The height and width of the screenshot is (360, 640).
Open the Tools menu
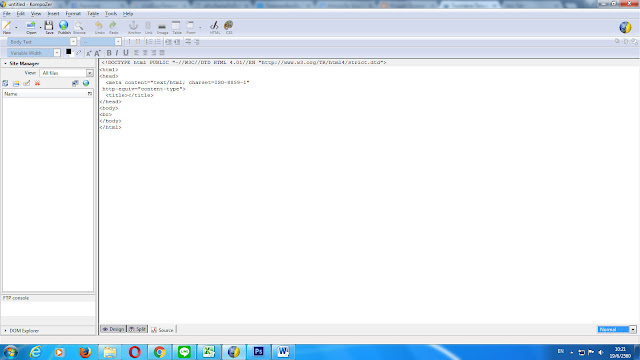click(x=111, y=13)
